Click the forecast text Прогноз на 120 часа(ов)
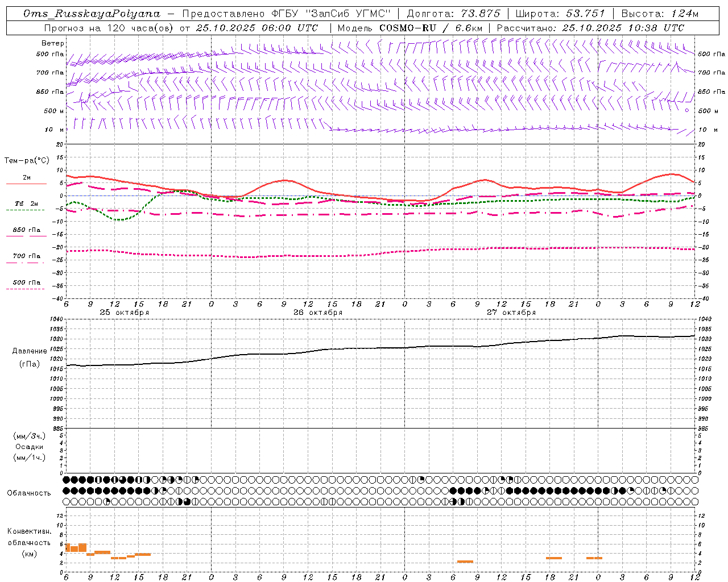Image resolution: width=728 pixels, height=582 pixels. pyautogui.click(x=110, y=28)
